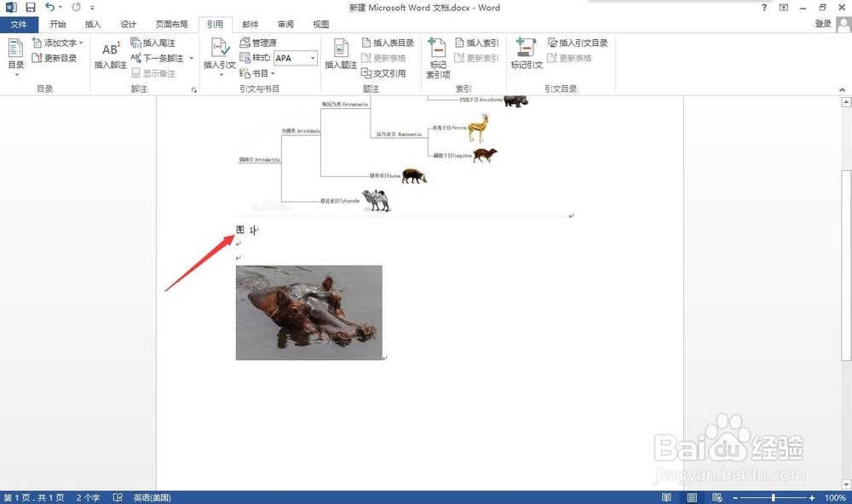Save the document via Quick Access toolbar

click(31, 8)
